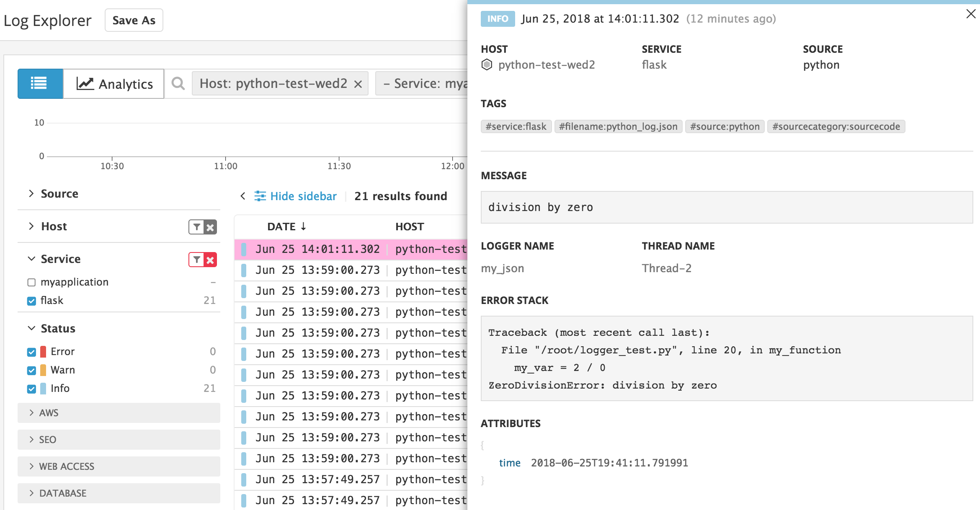Click the sliders icon beside Hide sidebar

(260, 196)
